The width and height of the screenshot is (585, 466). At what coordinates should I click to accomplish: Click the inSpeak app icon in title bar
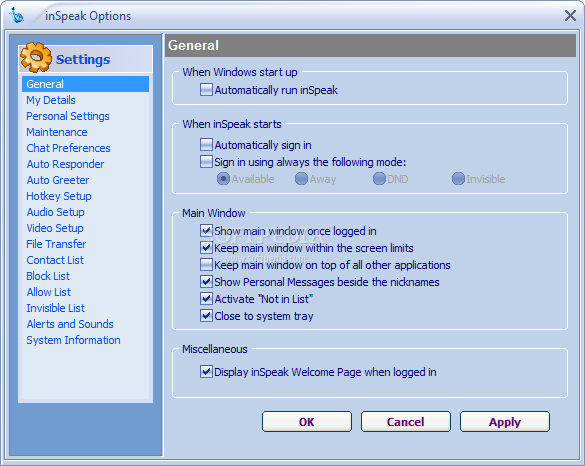[x=16, y=15]
